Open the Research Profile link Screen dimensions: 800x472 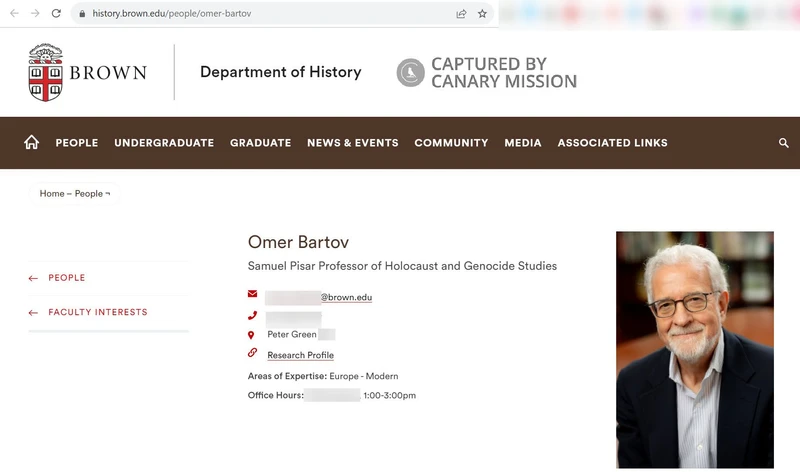pyautogui.click(x=301, y=355)
